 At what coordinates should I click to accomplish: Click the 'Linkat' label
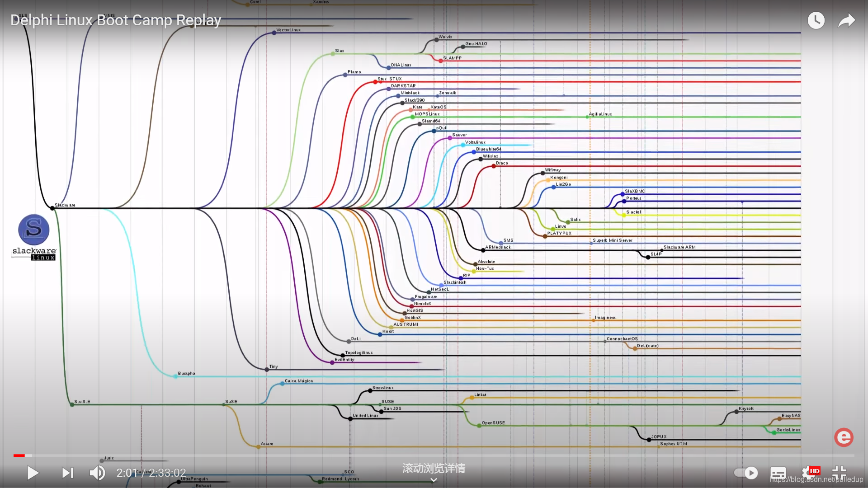(480, 394)
